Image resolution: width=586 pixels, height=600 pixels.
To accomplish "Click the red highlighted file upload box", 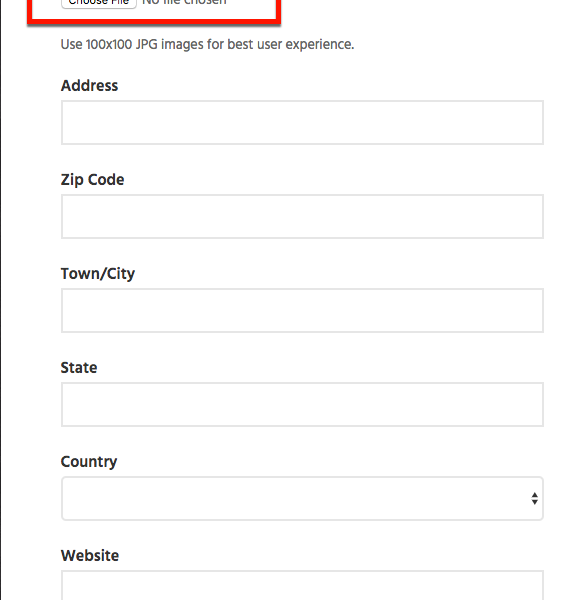I will coord(154,11).
